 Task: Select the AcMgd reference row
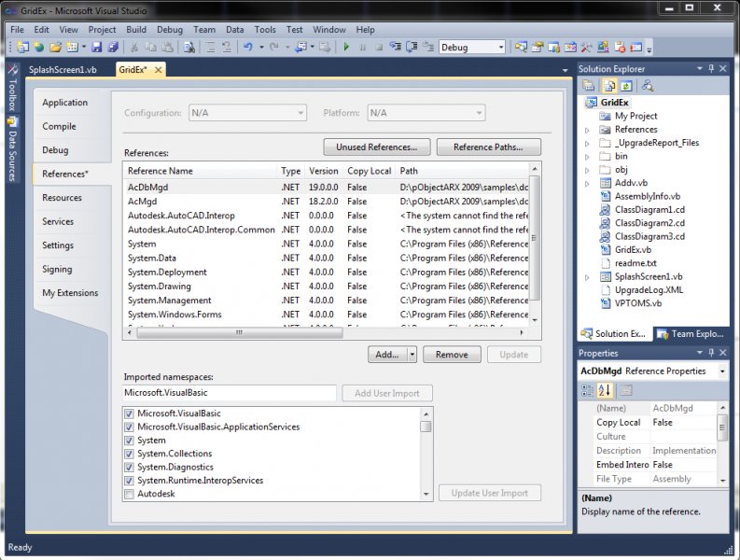click(x=326, y=202)
